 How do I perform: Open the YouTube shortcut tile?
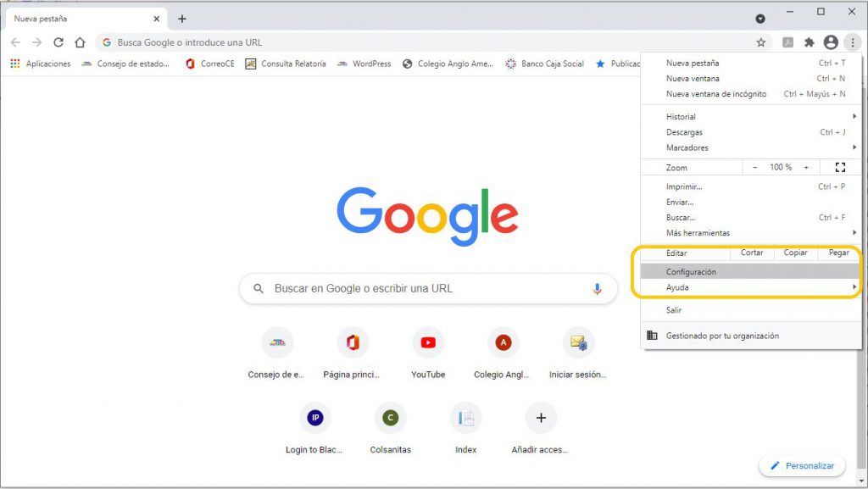coord(428,353)
